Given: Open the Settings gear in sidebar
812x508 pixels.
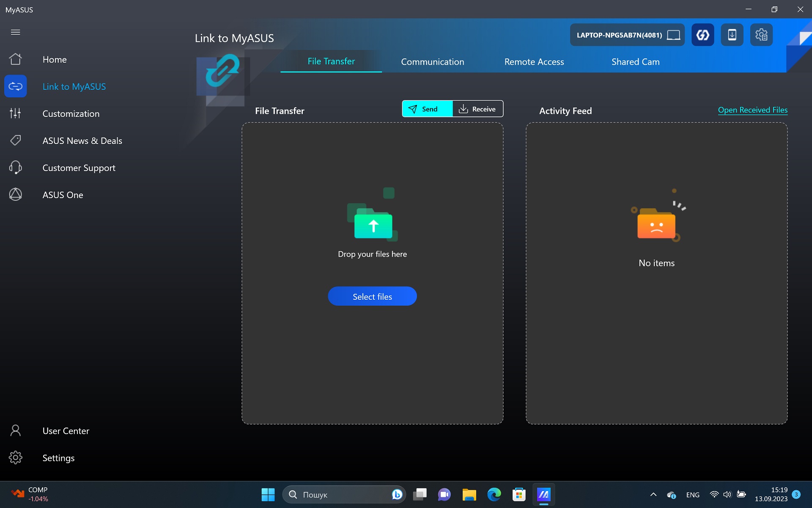Looking at the screenshot, I should pos(15,458).
